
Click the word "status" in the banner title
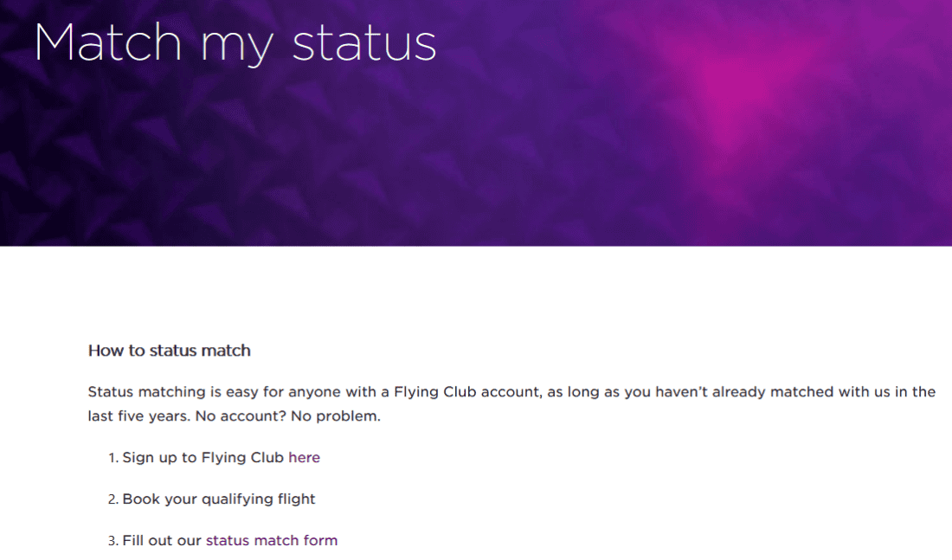tap(363, 42)
